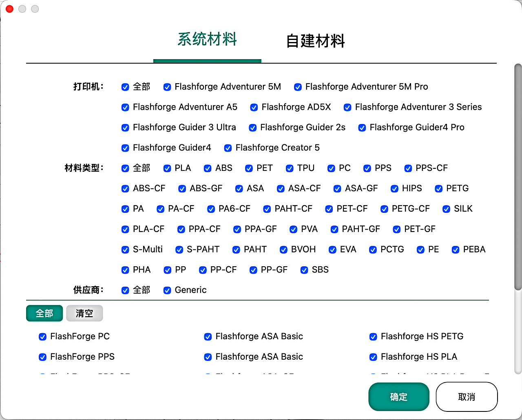522x420 pixels.
Task: Open the 自建材料 tab
Action: (315, 41)
